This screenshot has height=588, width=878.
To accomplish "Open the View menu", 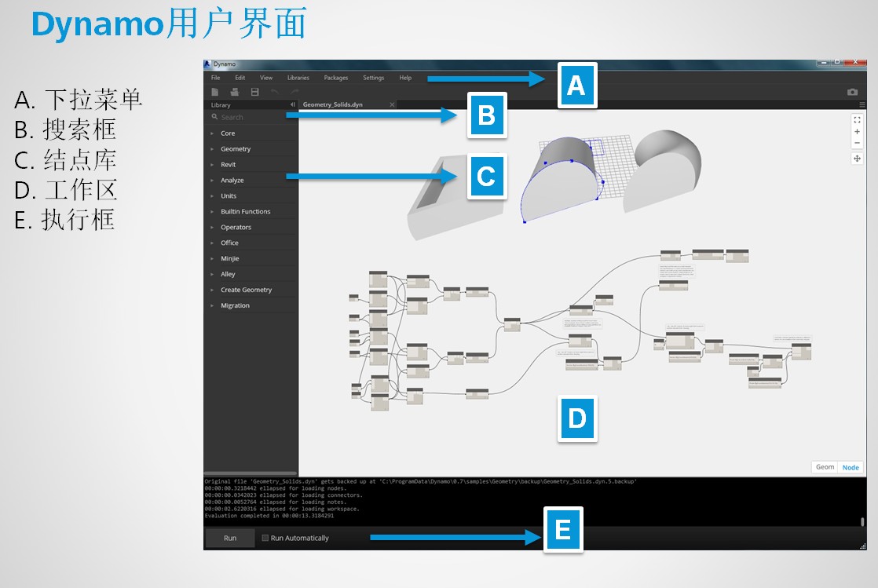I will (x=266, y=78).
